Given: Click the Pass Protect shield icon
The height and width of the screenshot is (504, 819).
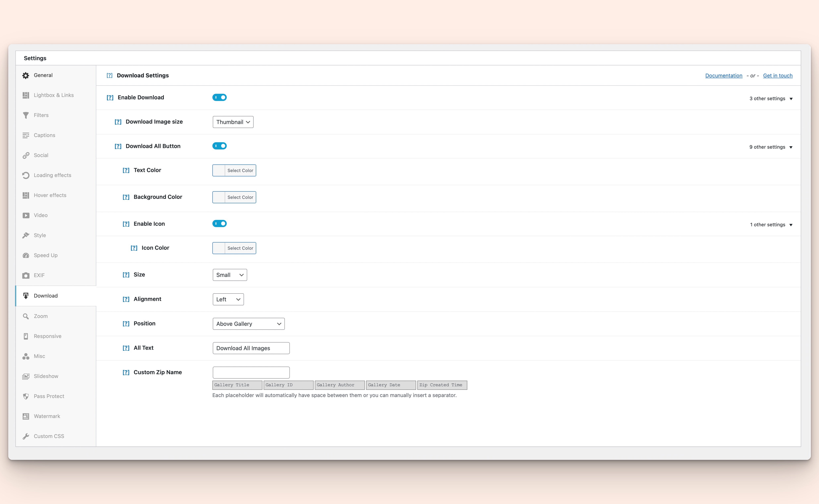Looking at the screenshot, I should tap(26, 396).
